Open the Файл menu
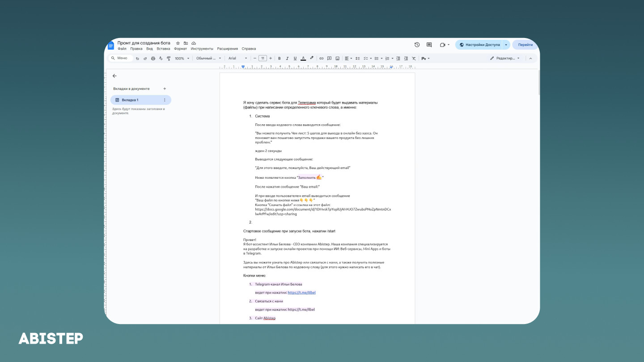 coord(122,49)
